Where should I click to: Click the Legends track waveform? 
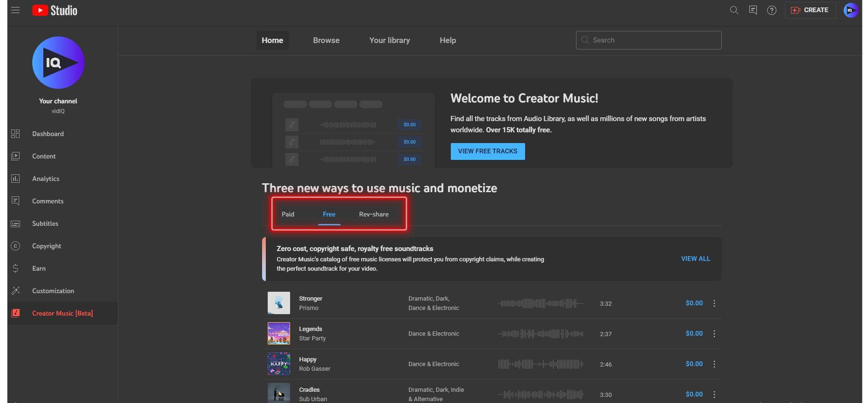click(541, 334)
